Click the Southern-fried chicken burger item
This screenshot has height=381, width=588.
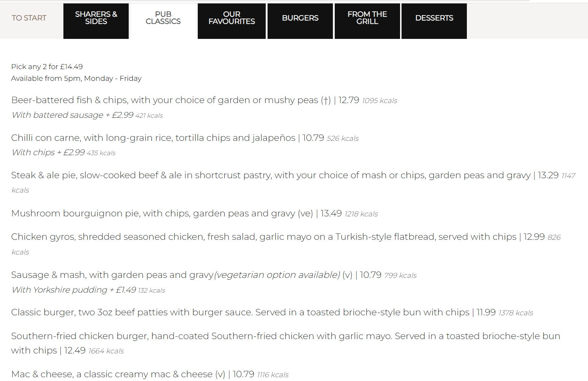(285, 336)
